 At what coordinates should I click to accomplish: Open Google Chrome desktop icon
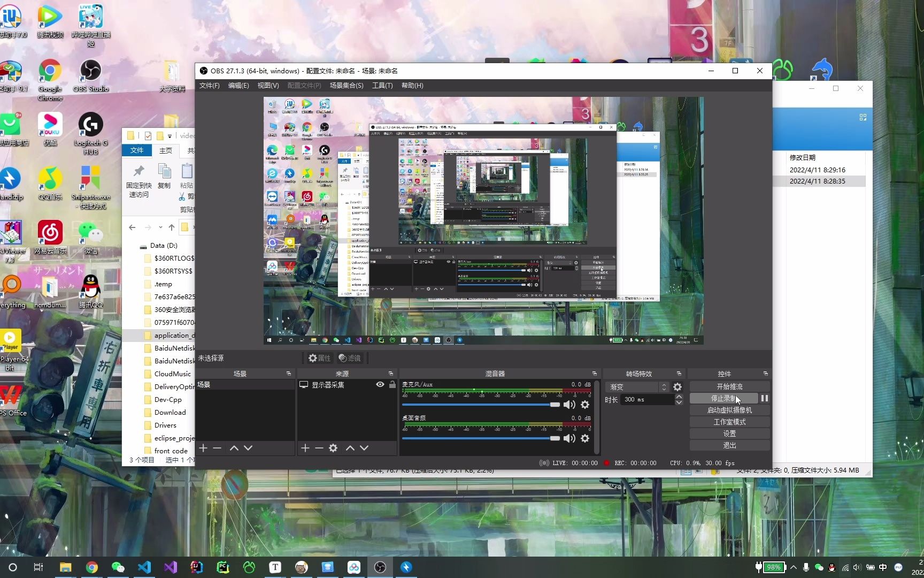click(x=50, y=79)
